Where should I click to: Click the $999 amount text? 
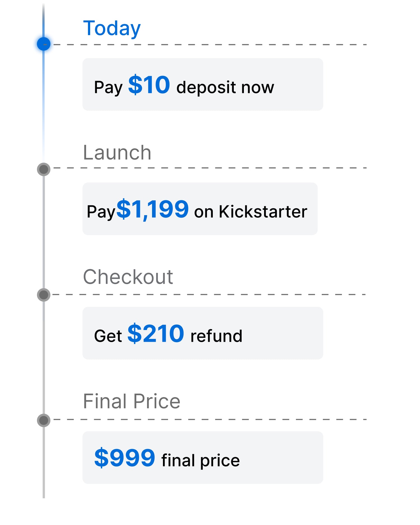[125, 458]
